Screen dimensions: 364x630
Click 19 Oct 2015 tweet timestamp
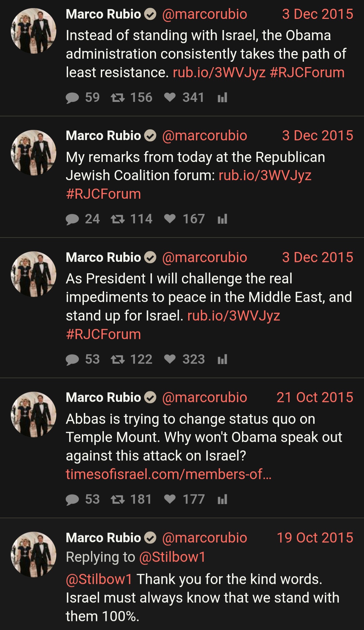point(315,538)
